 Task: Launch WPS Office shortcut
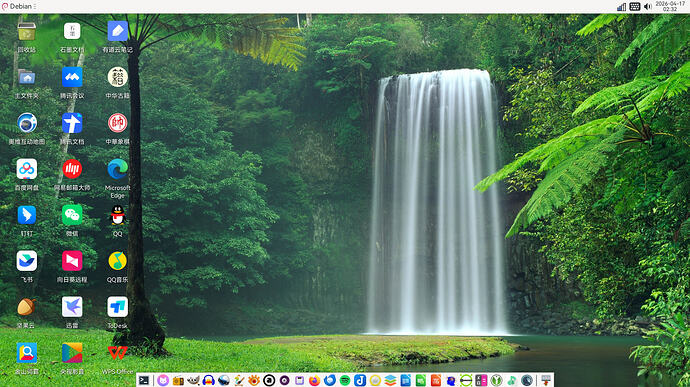[117, 352]
